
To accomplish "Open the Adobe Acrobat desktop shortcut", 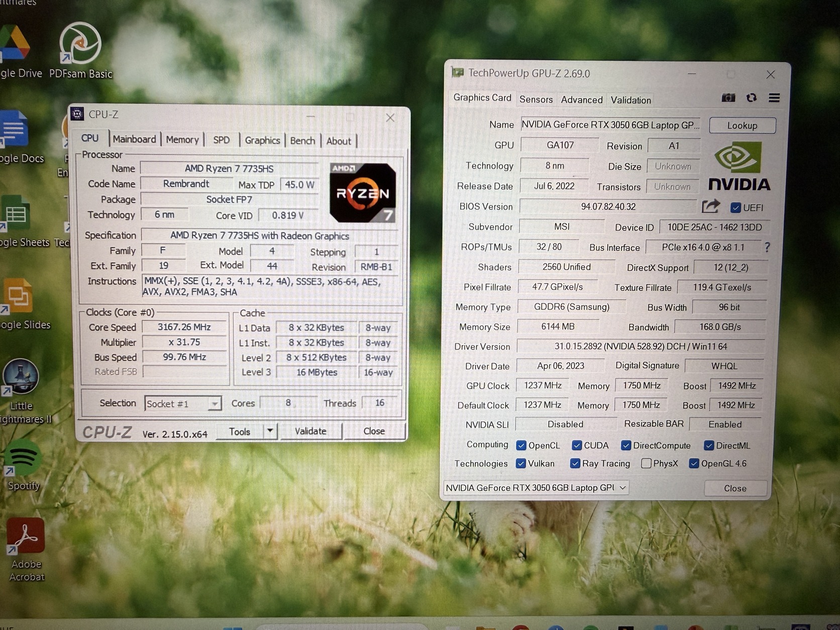I will point(26,550).
